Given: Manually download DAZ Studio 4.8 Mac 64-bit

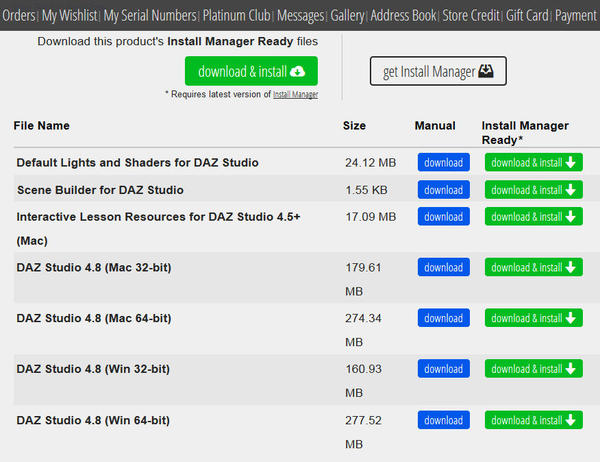Looking at the screenshot, I should point(443,318).
